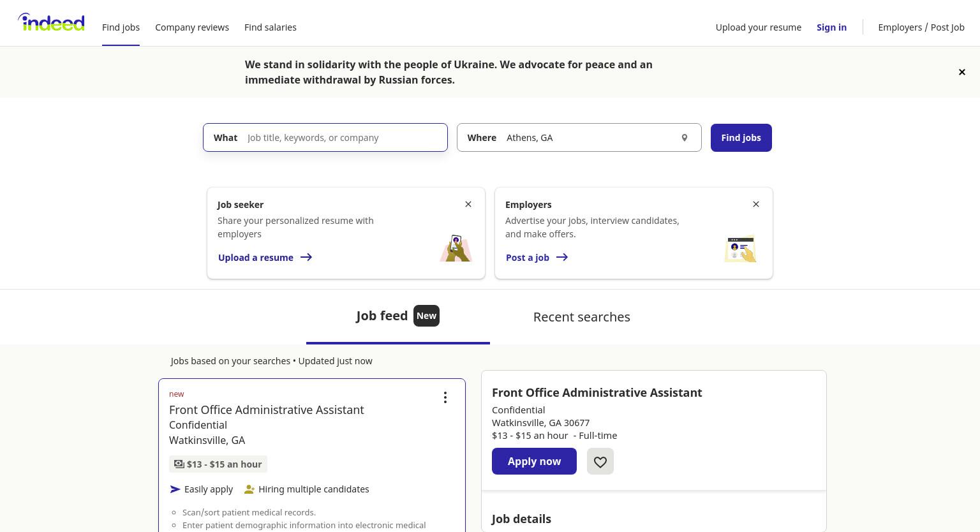Select the Job feed tab
The image size is (980, 532).
coord(398,316)
